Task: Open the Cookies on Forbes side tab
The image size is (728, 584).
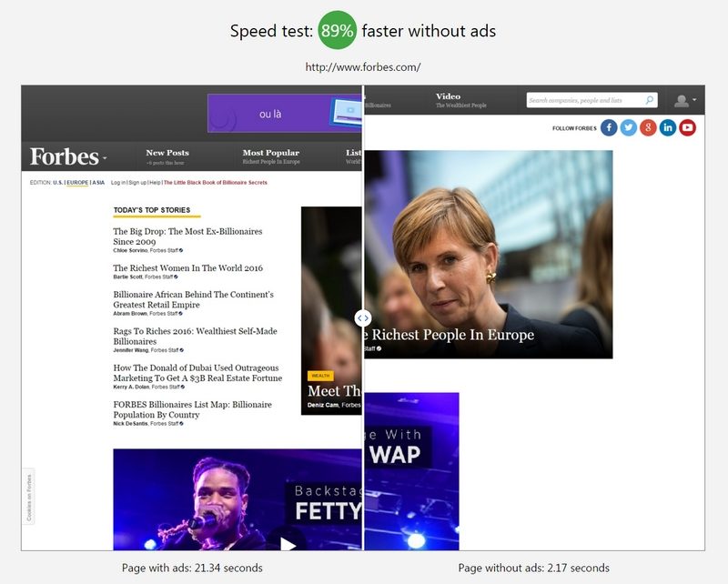Action: coord(29,498)
